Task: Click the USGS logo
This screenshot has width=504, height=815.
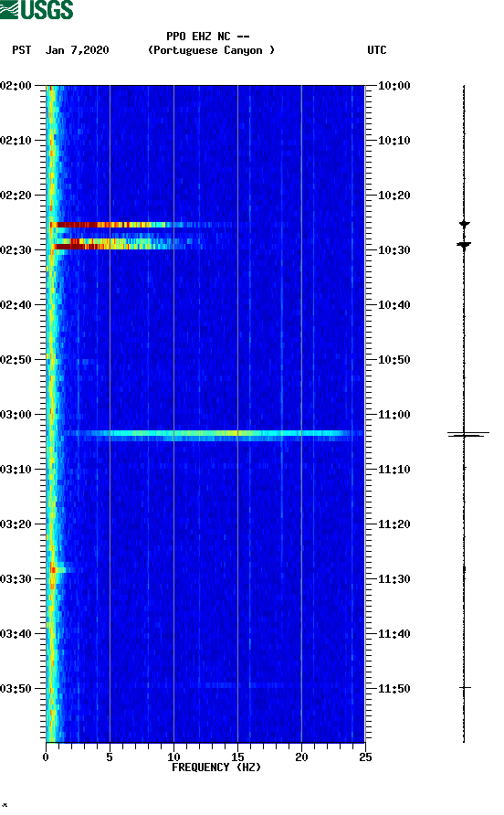Action: (x=37, y=9)
